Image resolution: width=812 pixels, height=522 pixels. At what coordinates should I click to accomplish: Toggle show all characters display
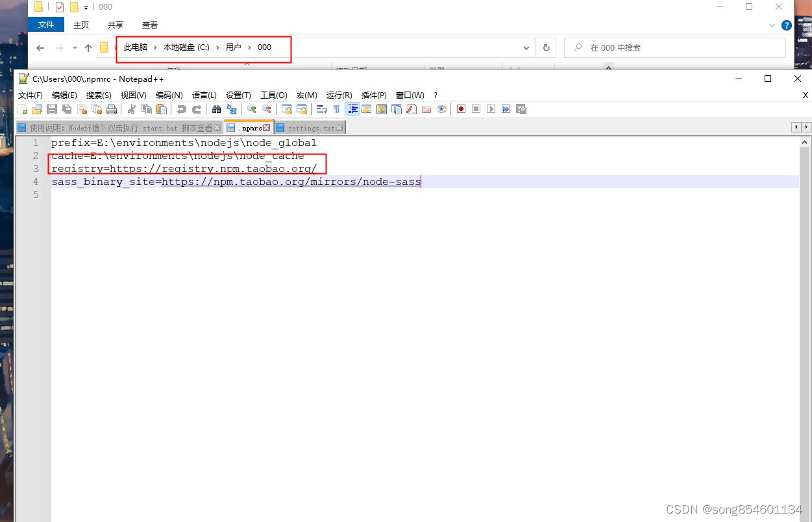pyautogui.click(x=336, y=108)
